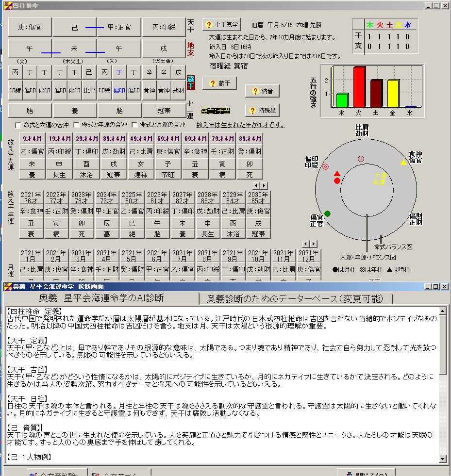Click inside the 奥義 diagnosis text area
451x476 pixels.
222,385
